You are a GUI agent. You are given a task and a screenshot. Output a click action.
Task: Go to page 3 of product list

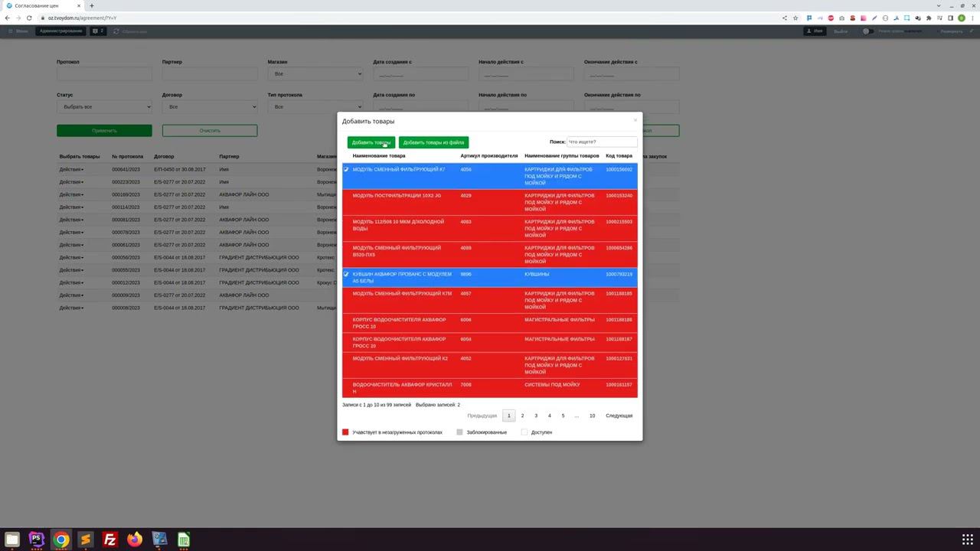536,416
